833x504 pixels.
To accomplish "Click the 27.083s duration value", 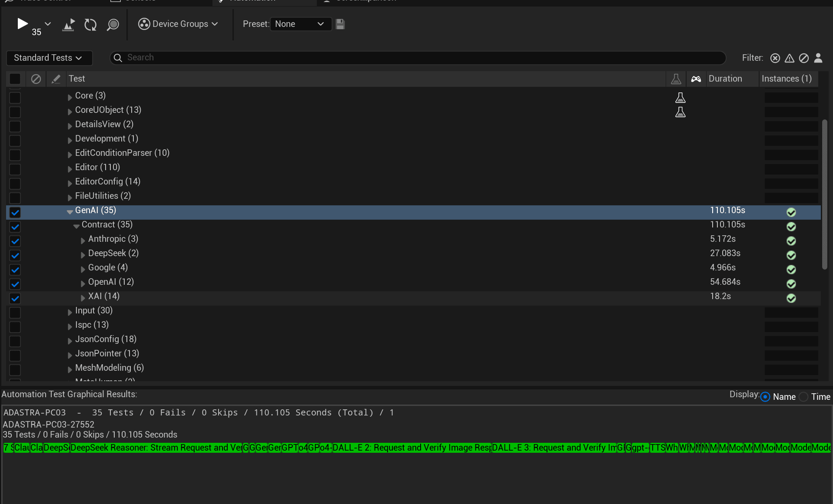I will 725,253.
